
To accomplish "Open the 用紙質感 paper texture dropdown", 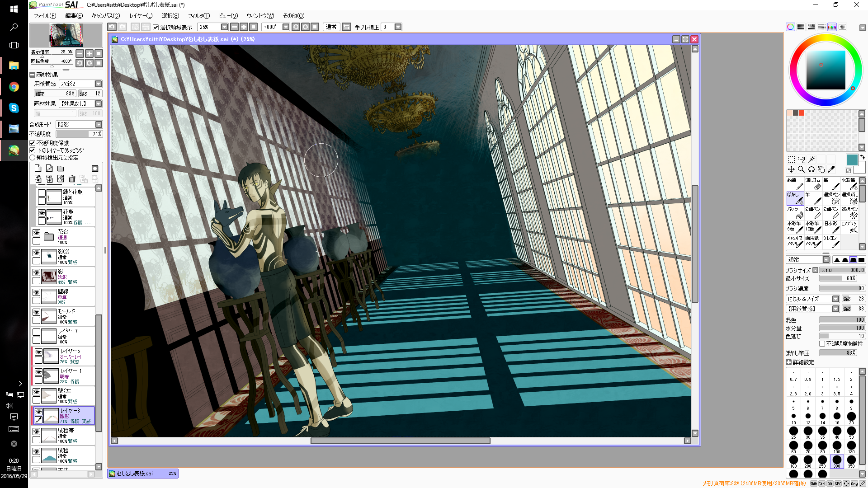I will 98,84.
